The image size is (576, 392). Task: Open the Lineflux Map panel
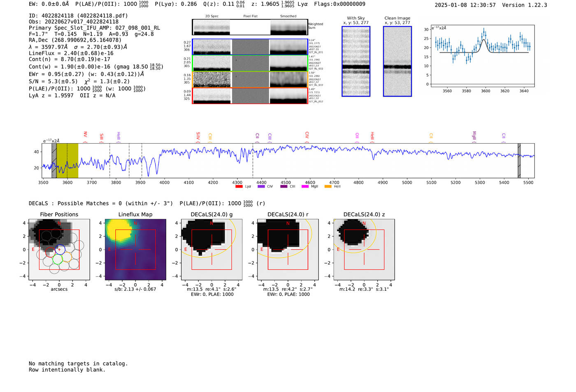(135, 250)
